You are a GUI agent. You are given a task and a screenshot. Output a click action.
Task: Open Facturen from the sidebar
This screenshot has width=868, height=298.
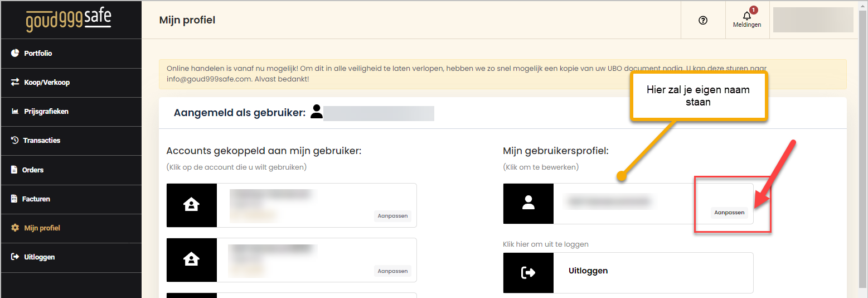coord(71,199)
